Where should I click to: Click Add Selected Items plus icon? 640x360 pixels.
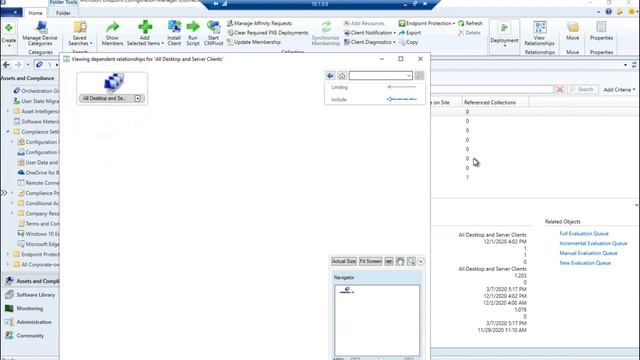pos(145,27)
